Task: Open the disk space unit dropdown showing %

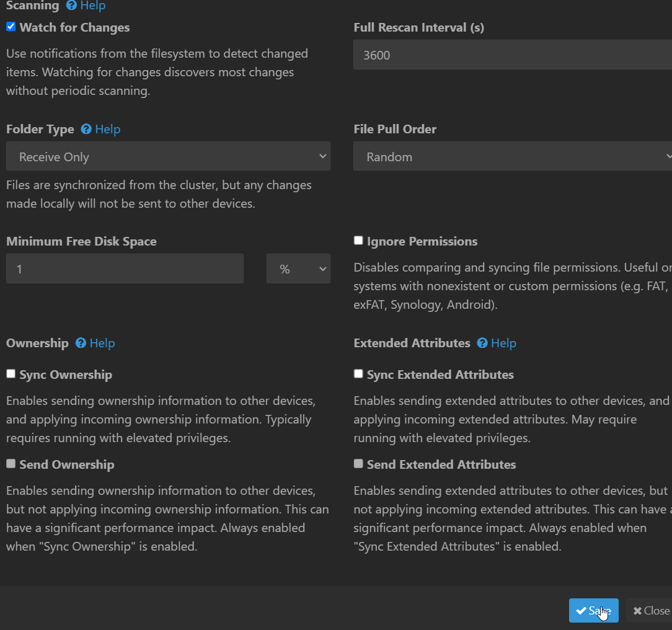Action: (298, 268)
